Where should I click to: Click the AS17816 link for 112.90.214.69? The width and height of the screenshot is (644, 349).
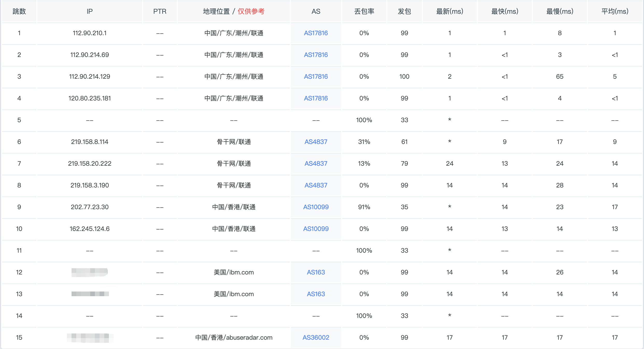[x=316, y=55]
